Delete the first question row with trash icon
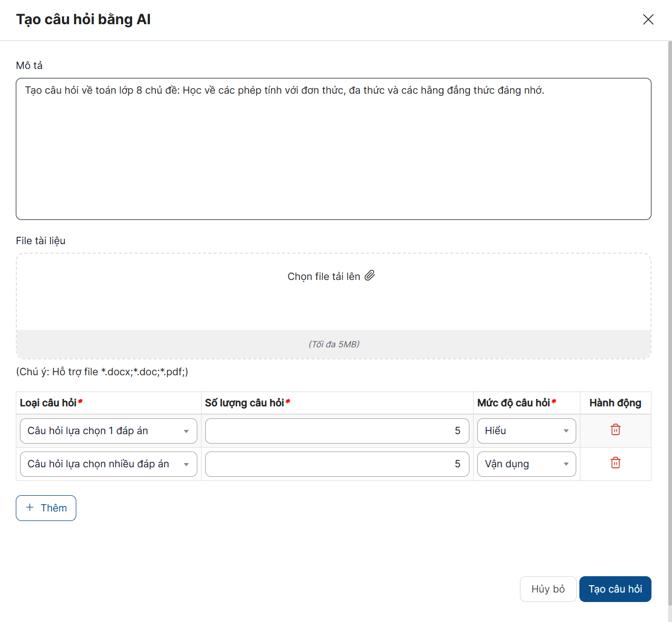 pyautogui.click(x=615, y=430)
